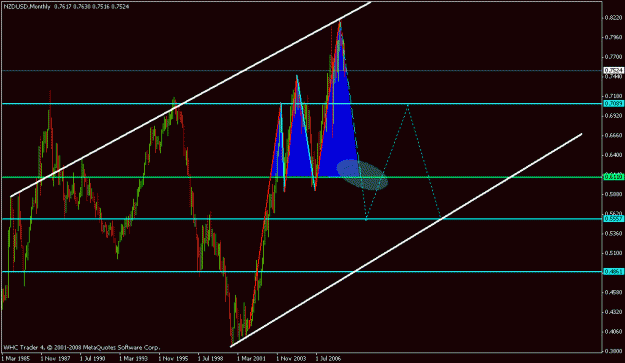
Task: Click the 1 Mar 2001 date label
Action: coord(251,358)
